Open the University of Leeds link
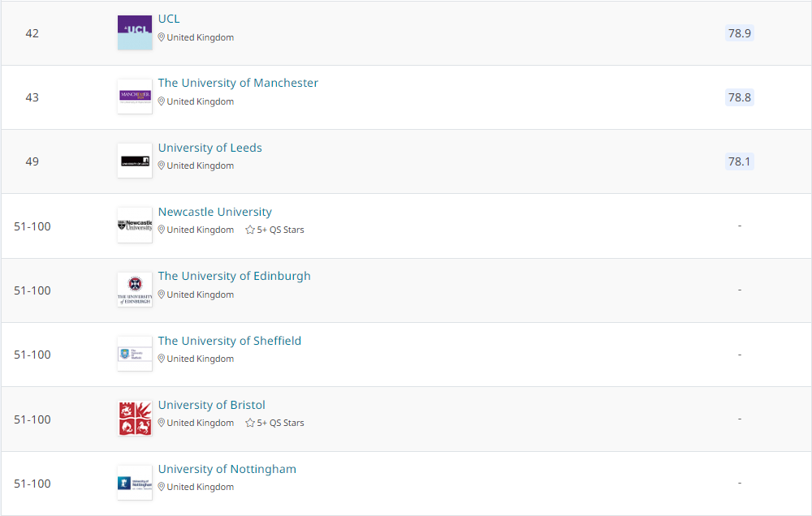Screen dimensions: 812x516 click(x=209, y=148)
